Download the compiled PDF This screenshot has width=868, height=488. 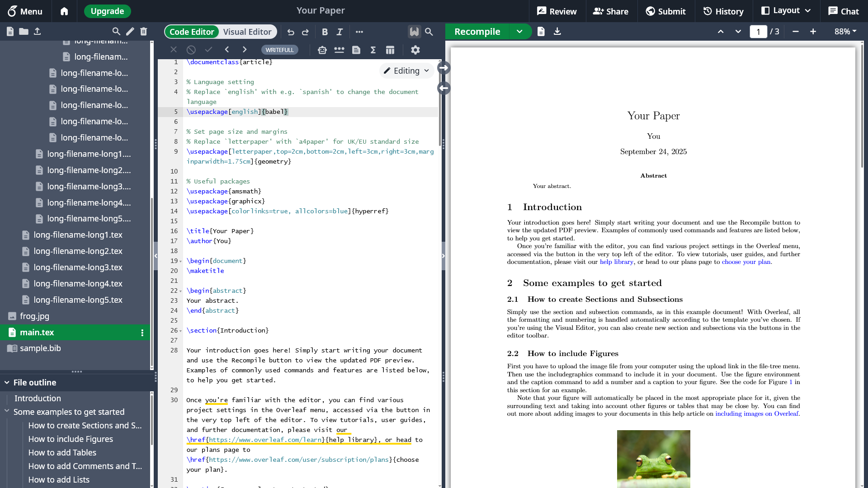pos(557,32)
